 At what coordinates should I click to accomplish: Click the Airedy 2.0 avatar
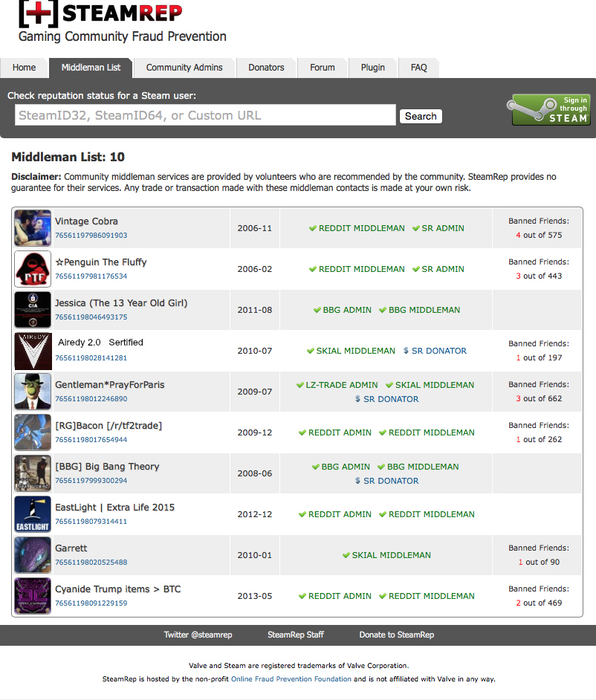click(33, 351)
